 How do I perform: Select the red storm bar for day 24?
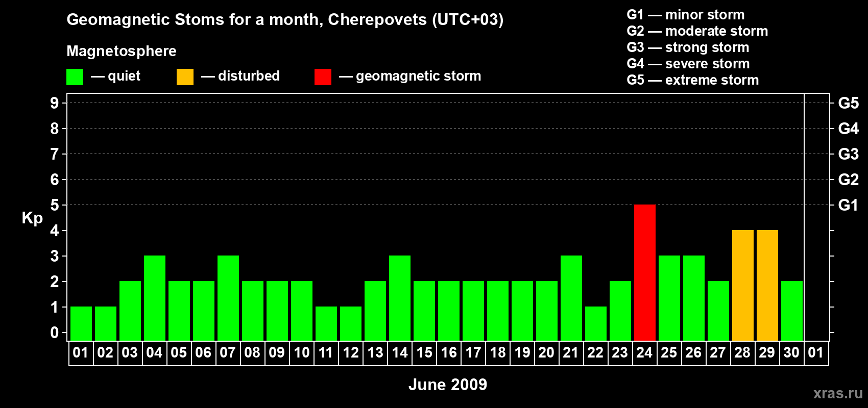click(645, 272)
